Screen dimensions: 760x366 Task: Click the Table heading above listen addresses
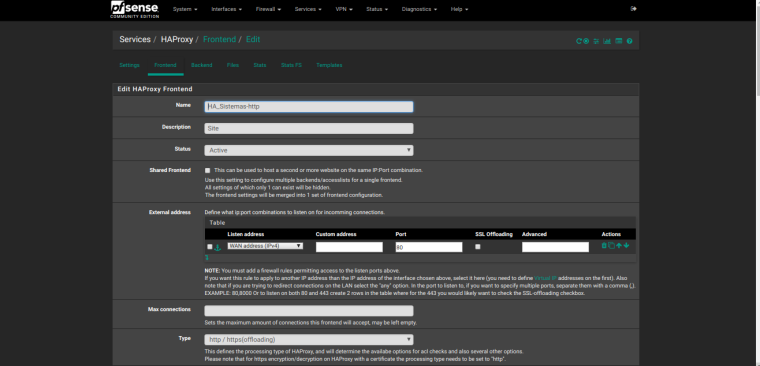(x=217, y=223)
